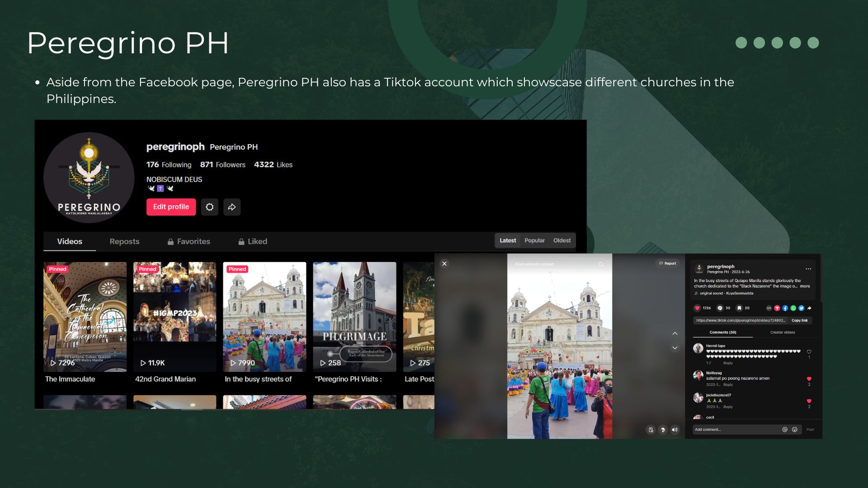The image size is (868, 488).
Task: Send to friends via red paper-plane icon
Action: (777, 308)
